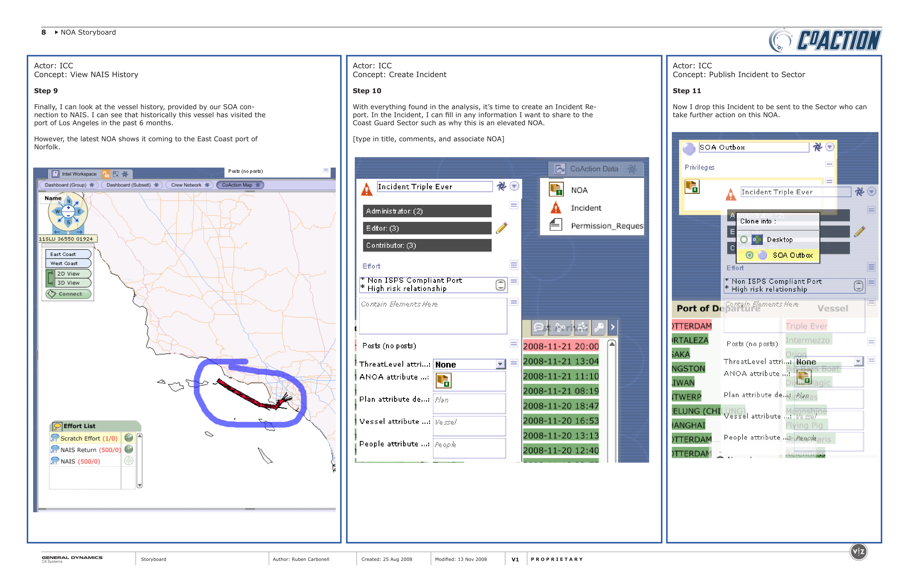
Task: Click the CoAction Data panel header icon
Action: point(560,169)
